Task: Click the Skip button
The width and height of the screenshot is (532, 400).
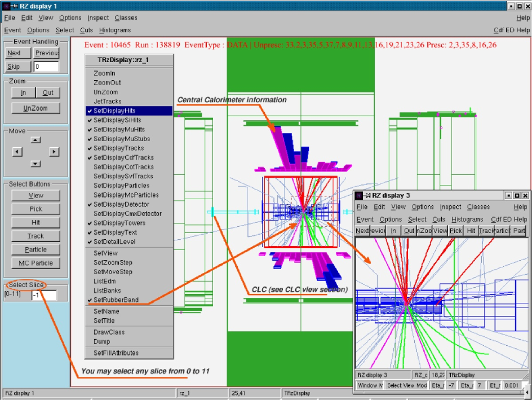Action: point(19,67)
